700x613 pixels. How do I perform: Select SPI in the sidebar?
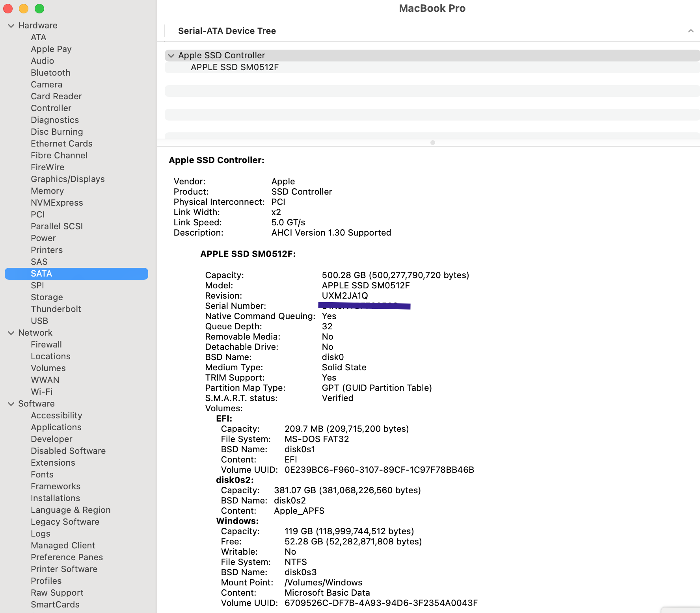[x=37, y=286]
